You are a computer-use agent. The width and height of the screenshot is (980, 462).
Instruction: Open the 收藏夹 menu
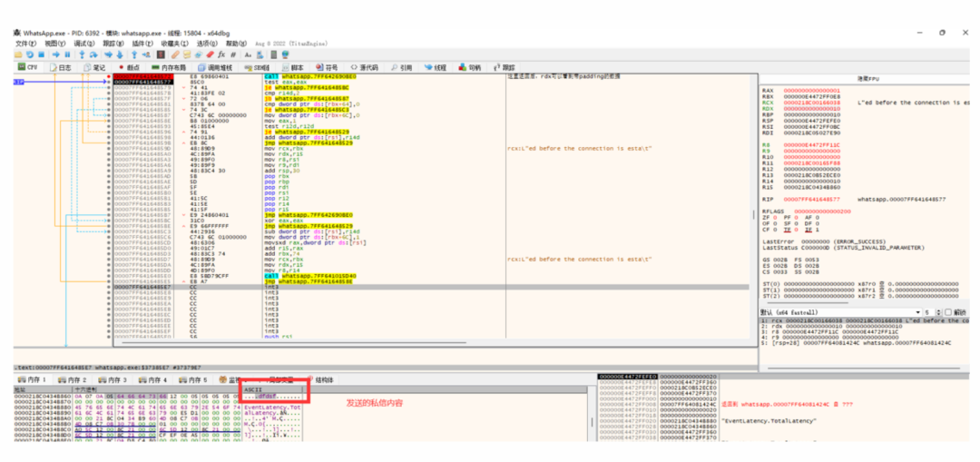(x=175, y=44)
